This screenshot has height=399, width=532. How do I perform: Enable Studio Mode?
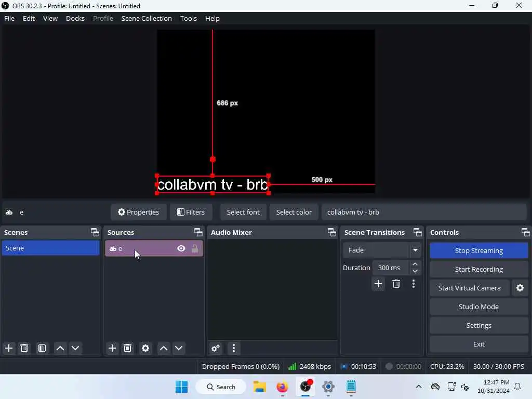point(478,307)
